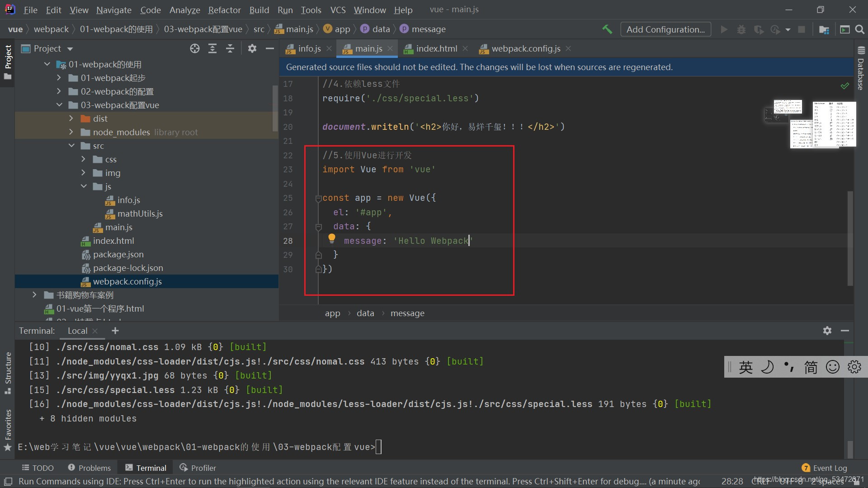This screenshot has height=488, width=868.
Task: Click the terminal command prompt line
Action: point(199,447)
